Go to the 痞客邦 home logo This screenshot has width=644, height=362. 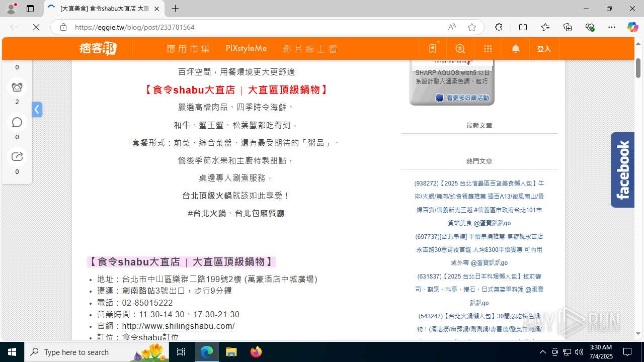tap(98, 48)
